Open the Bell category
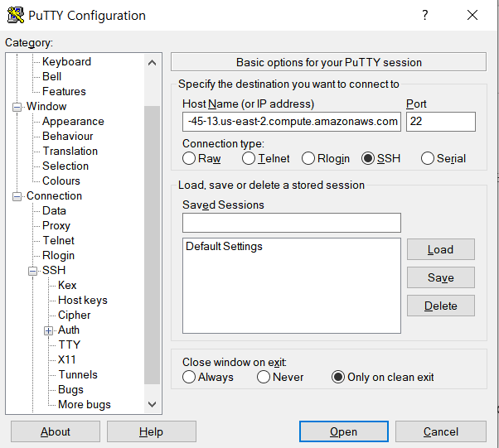The width and height of the screenshot is (499, 448). point(51,76)
